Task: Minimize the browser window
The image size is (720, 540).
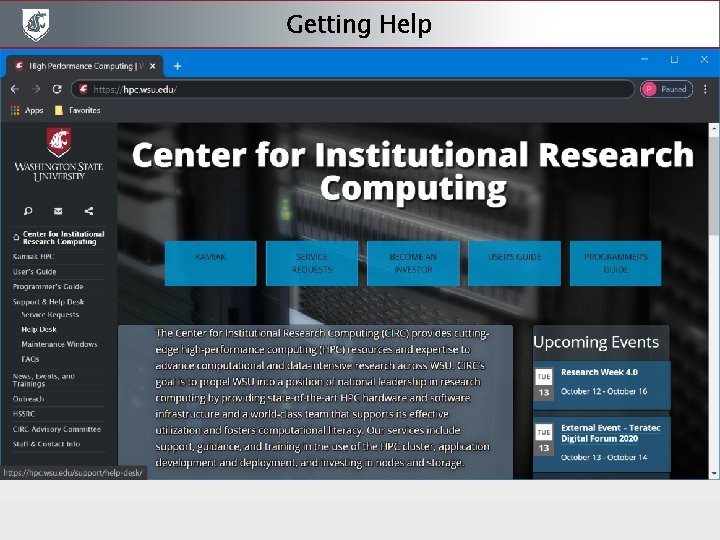Action: pos(644,59)
